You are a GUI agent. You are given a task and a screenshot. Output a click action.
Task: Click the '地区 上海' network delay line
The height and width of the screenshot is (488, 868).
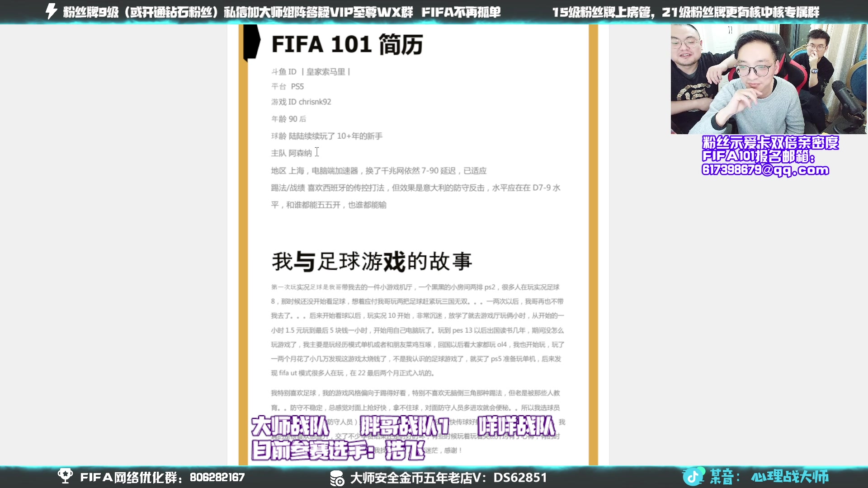(x=379, y=171)
